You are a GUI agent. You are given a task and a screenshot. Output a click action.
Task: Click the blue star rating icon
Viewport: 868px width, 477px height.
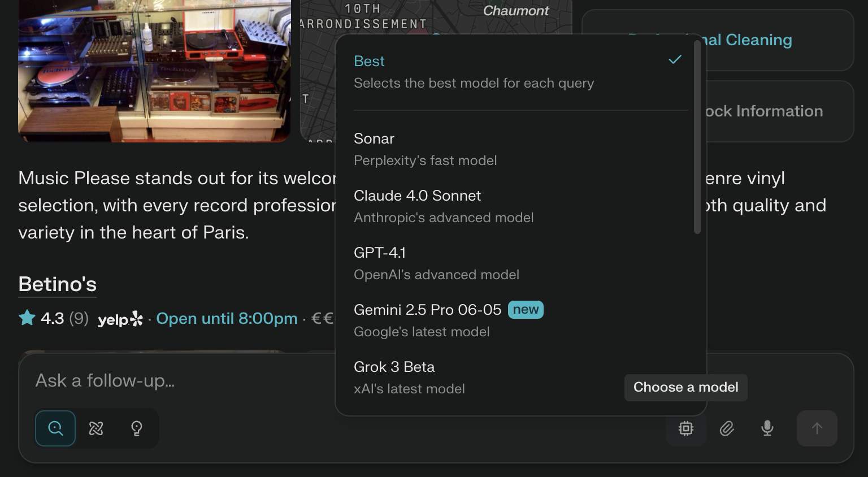click(26, 318)
